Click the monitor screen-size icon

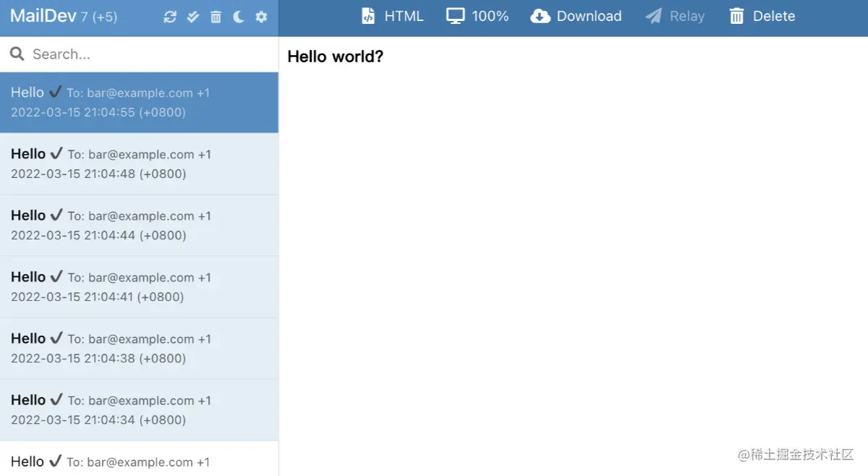tap(455, 15)
